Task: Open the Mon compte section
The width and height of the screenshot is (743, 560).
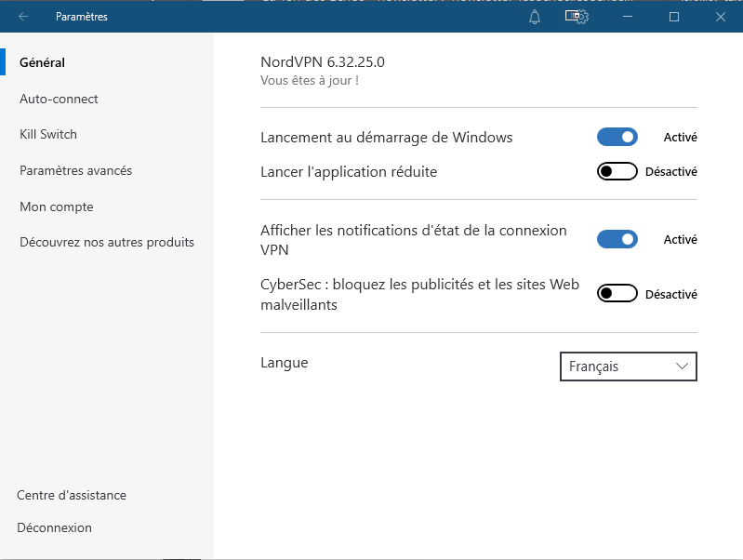Action: click(57, 207)
